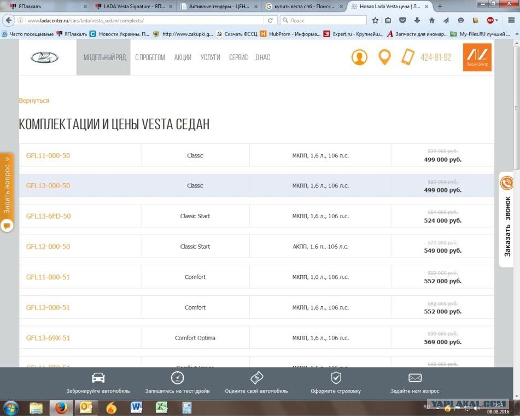Bookmark this page with star icon

pyautogui.click(x=375, y=21)
